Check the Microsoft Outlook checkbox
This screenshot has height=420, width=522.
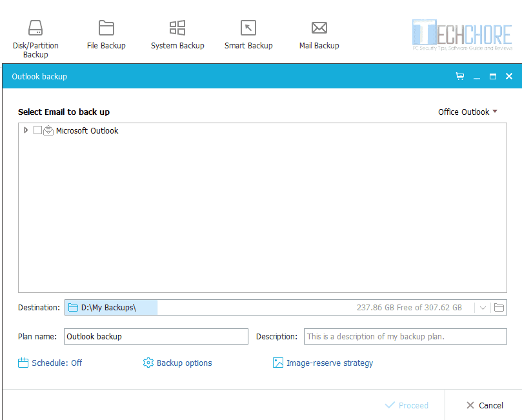[37, 130]
